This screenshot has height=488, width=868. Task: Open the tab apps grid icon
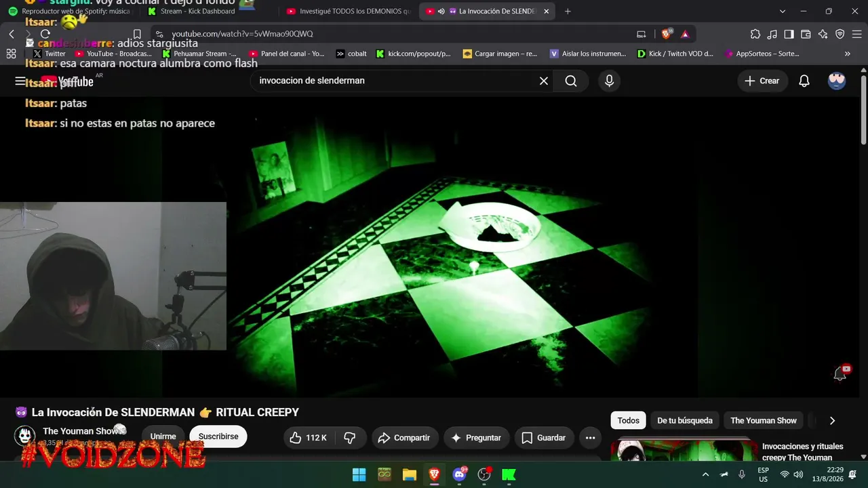pos(11,54)
